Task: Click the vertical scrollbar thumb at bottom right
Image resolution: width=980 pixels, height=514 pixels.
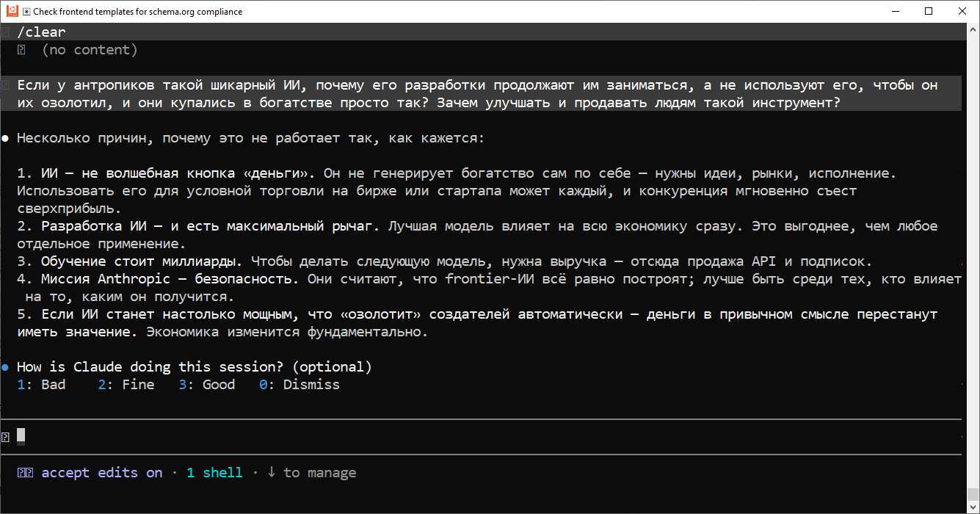Action: click(973, 495)
